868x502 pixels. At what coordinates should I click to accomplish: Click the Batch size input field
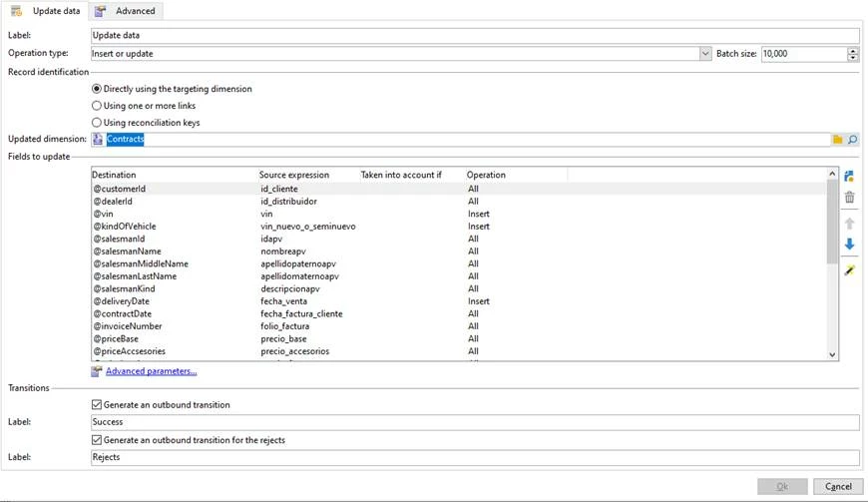(804, 54)
